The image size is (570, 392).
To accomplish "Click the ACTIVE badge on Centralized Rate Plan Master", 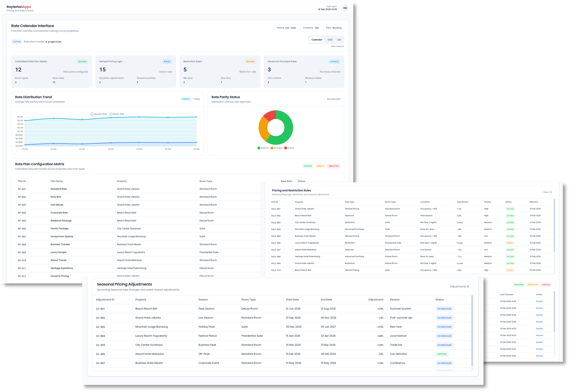I will pos(82,62).
